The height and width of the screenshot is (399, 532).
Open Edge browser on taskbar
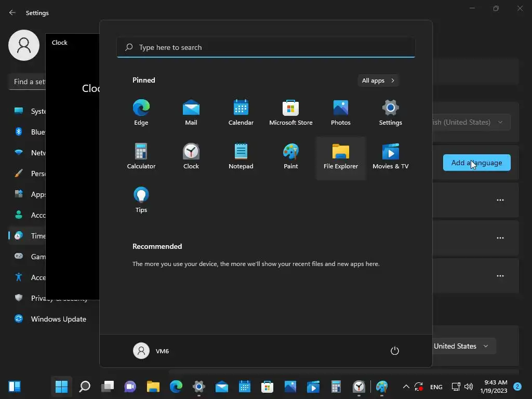(176, 387)
